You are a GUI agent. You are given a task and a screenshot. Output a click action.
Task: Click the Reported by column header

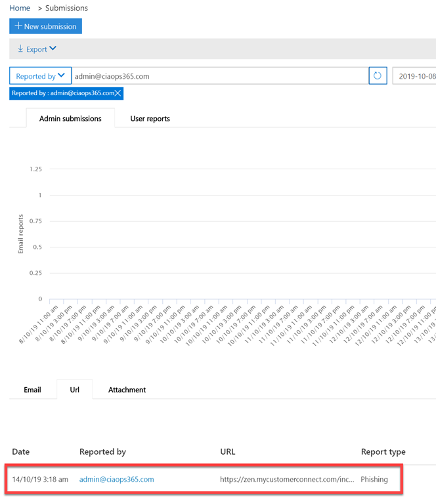102,451
